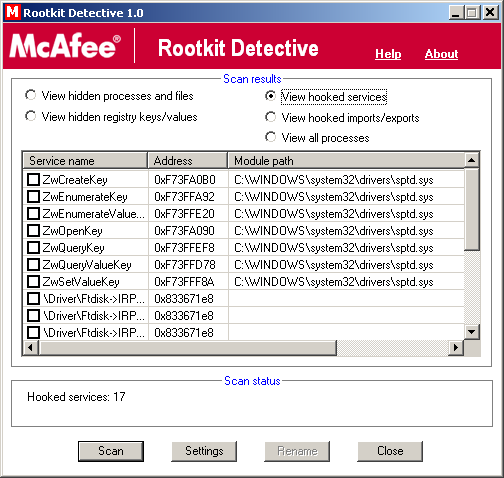The height and width of the screenshot is (478, 504).
Task: Click the horizontal scroll right arrow
Action: point(456,348)
